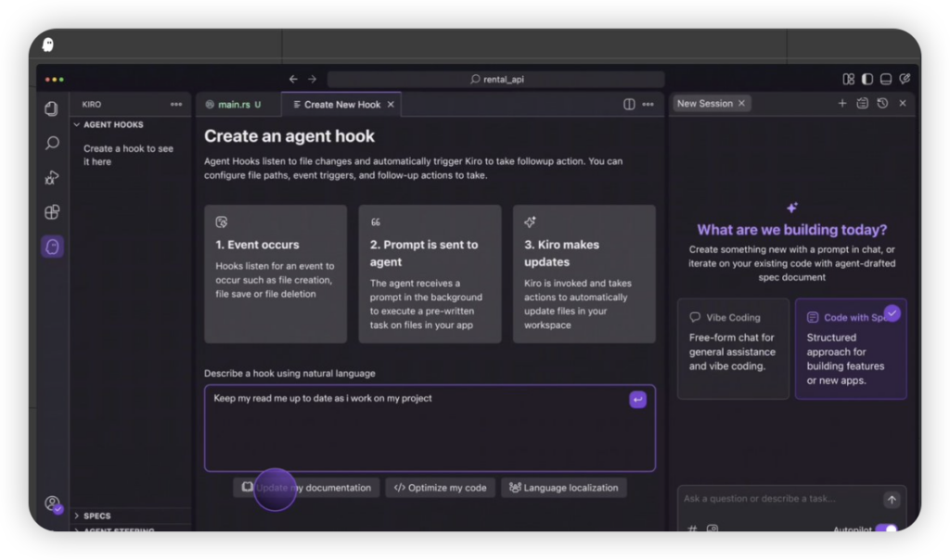The width and height of the screenshot is (950, 560).
Task: Open the account profile icon at sidebar bottom
Action: coord(53,503)
